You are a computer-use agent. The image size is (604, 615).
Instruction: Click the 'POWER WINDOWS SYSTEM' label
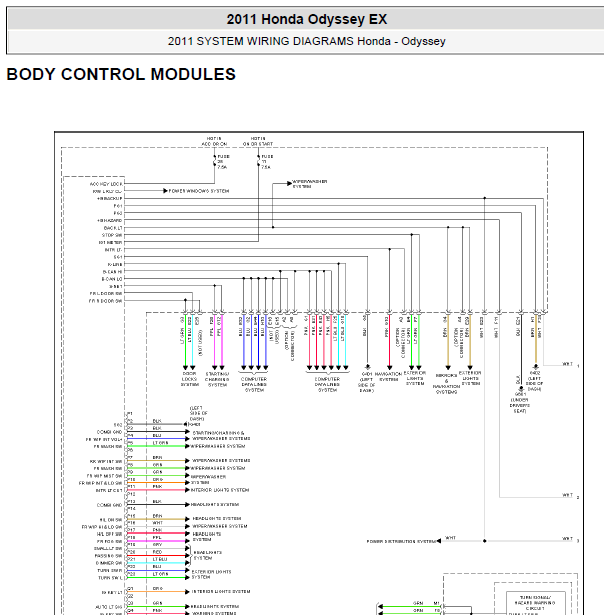[199, 191]
